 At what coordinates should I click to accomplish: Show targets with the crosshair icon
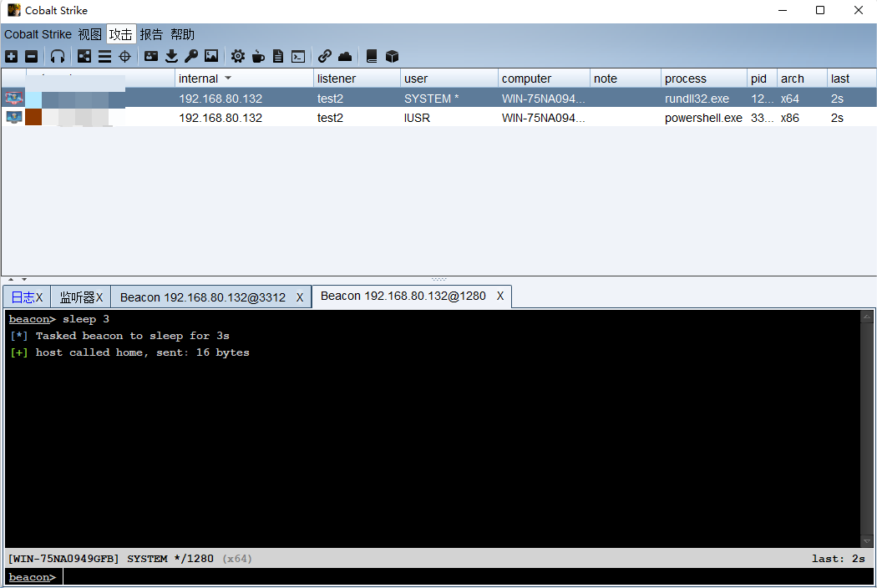pos(124,57)
